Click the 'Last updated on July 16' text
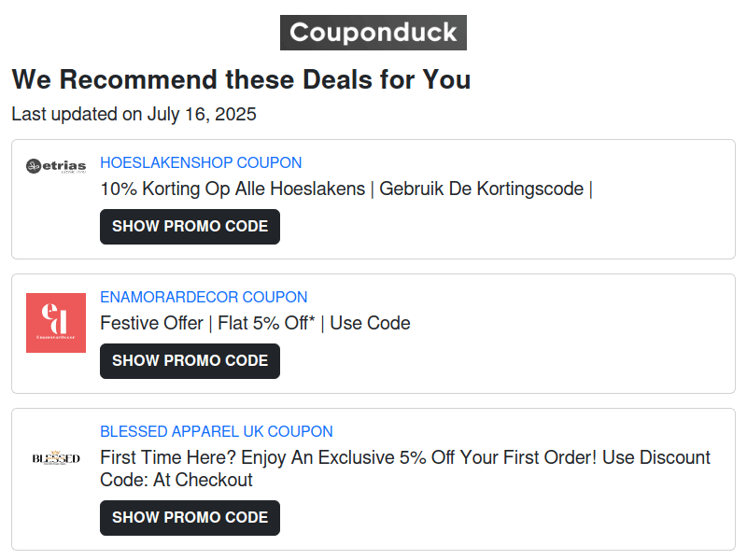The width and height of the screenshot is (747, 560). pos(133,114)
